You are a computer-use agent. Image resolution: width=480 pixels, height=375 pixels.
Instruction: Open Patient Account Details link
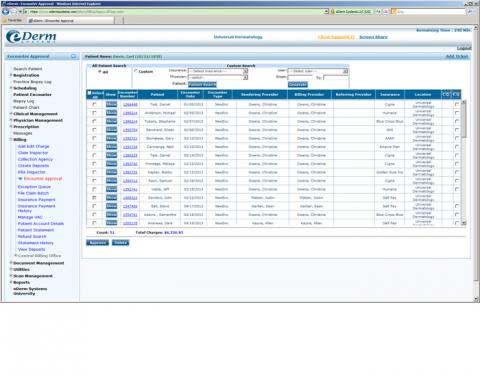click(x=41, y=224)
